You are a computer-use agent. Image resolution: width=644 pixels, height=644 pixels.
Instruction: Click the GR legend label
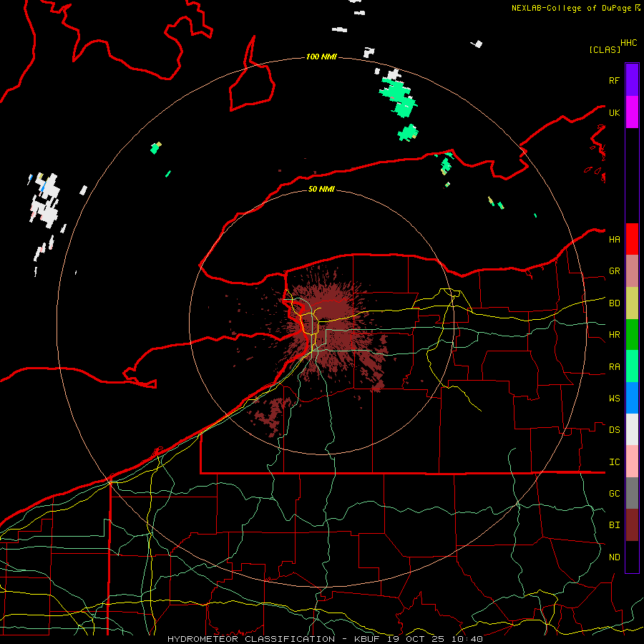coord(614,271)
